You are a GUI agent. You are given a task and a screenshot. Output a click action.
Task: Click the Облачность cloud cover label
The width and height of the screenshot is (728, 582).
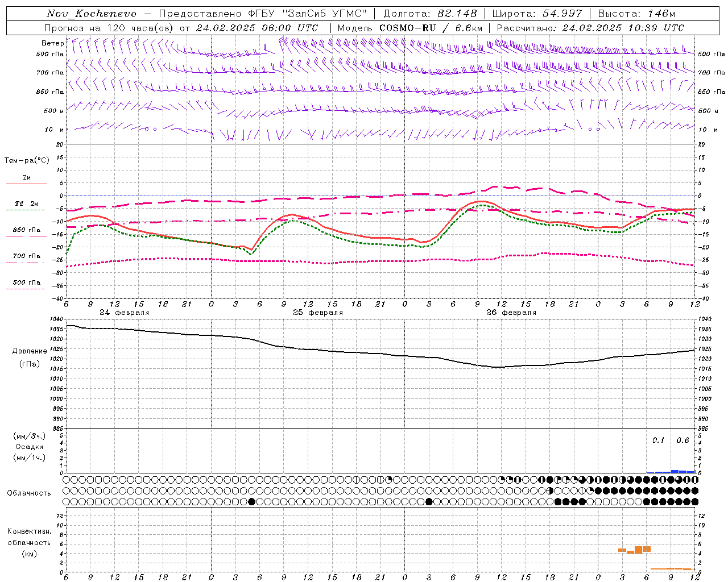pyautogui.click(x=29, y=493)
